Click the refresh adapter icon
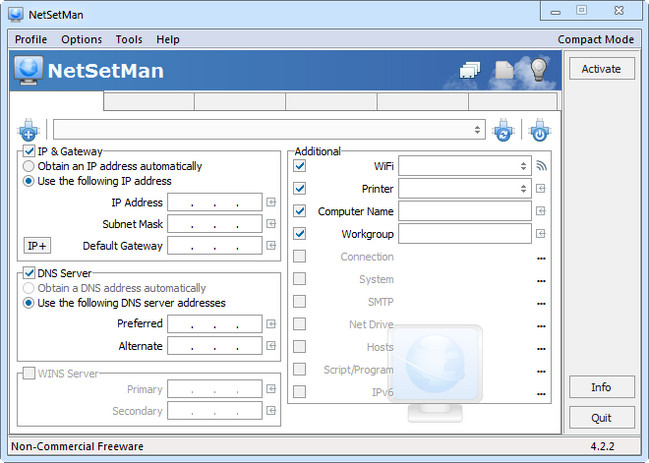The image size is (649, 463). pos(503,130)
